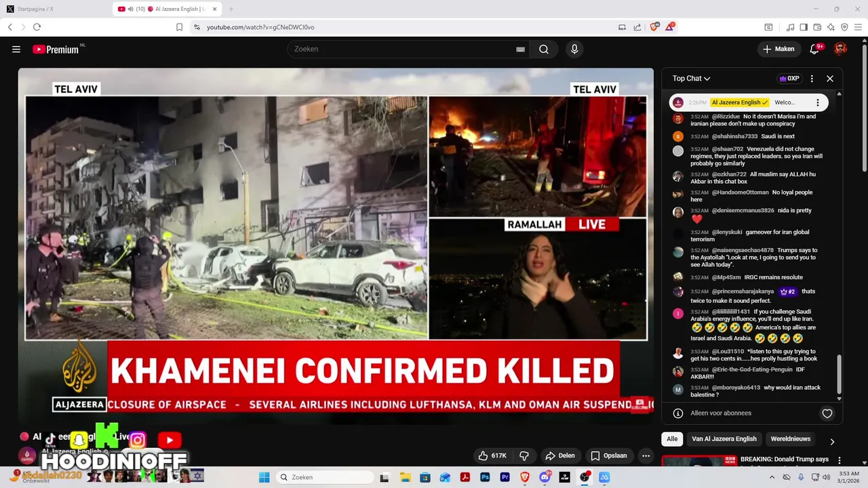The height and width of the screenshot is (488, 868).
Task: Switch to the Startpagina / X tab
Action: click(54, 9)
